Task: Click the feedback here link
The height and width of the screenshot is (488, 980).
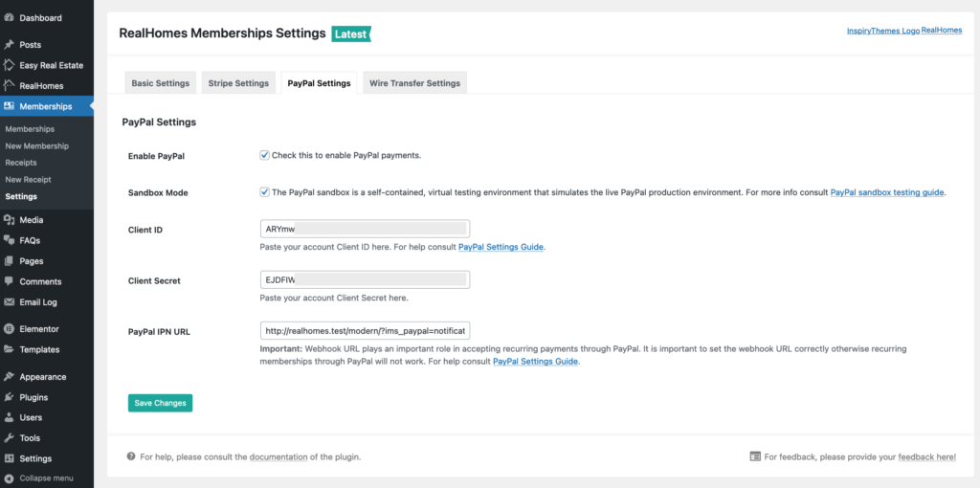Action: (x=926, y=456)
